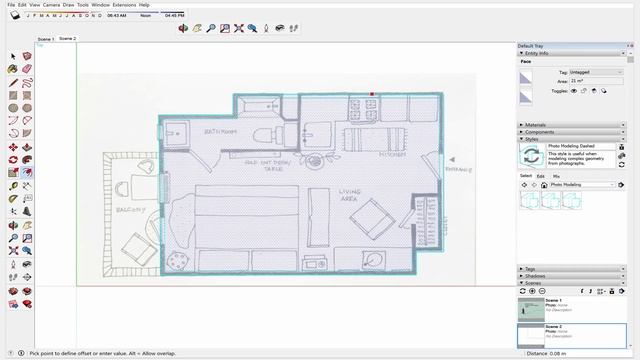Switch to the Scene 2 tab
The height and width of the screenshot is (360, 640).
pyautogui.click(x=67, y=38)
